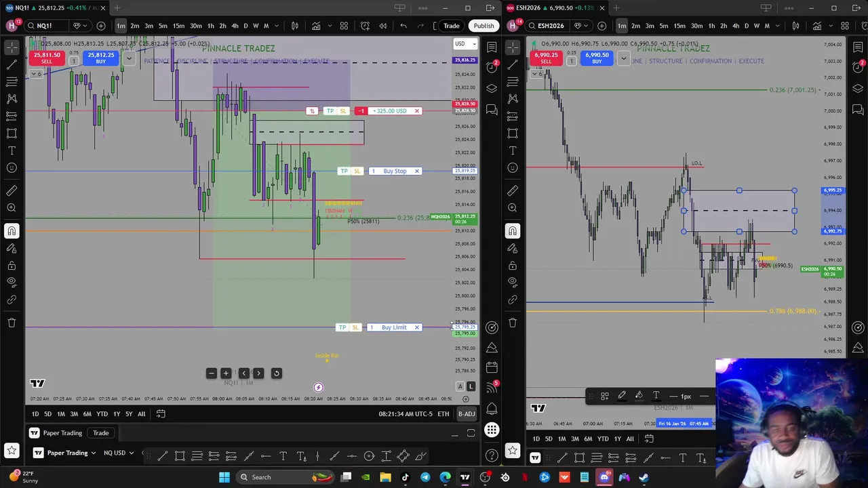Select the text tool in ESH2026 bottom drawing toolbar

point(682,458)
